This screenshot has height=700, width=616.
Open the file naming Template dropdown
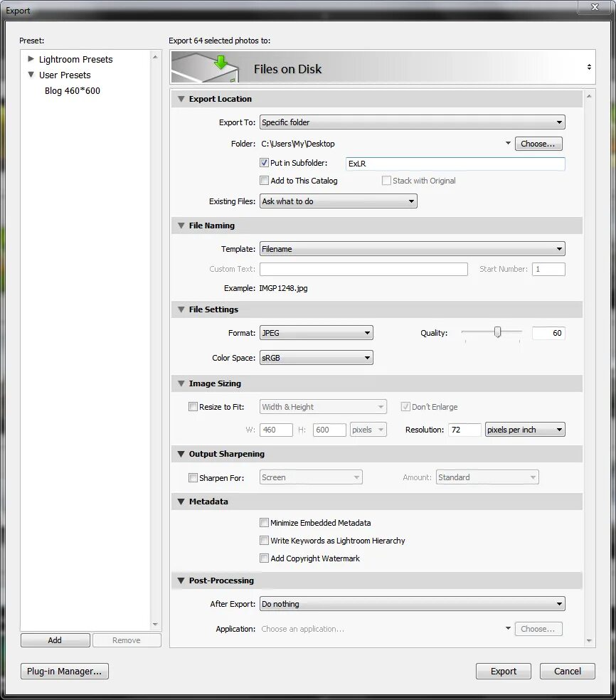[x=412, y=249]
